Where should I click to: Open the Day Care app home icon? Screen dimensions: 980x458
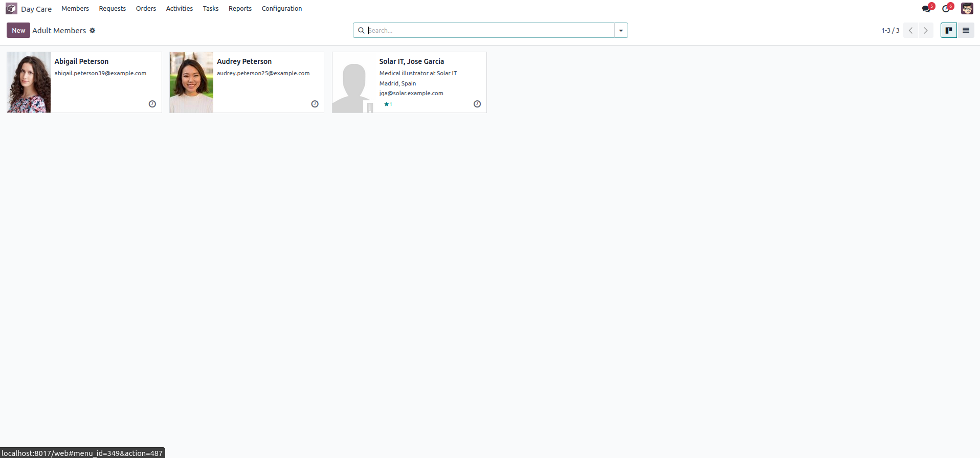coord(11,9)
